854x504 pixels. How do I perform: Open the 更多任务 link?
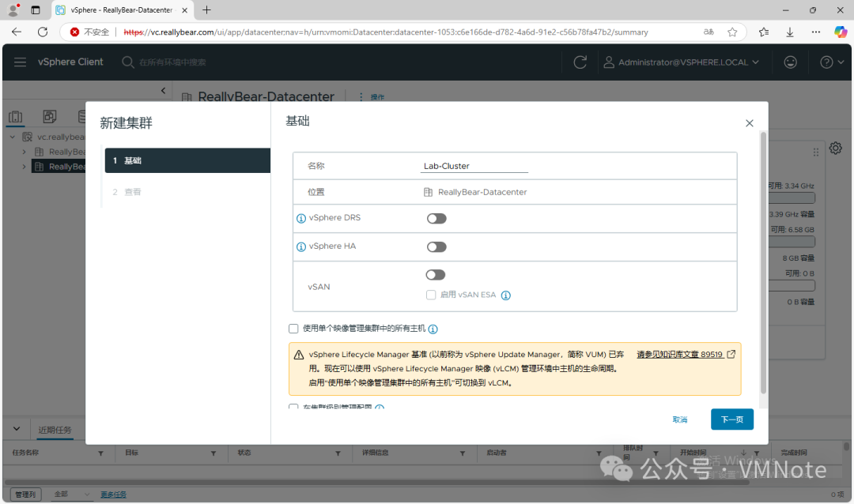pyautogui.click(x=113, y=495)
